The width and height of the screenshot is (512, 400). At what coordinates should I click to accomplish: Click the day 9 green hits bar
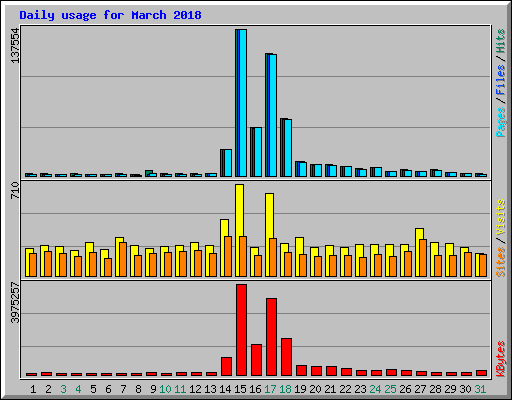point(149,172)
